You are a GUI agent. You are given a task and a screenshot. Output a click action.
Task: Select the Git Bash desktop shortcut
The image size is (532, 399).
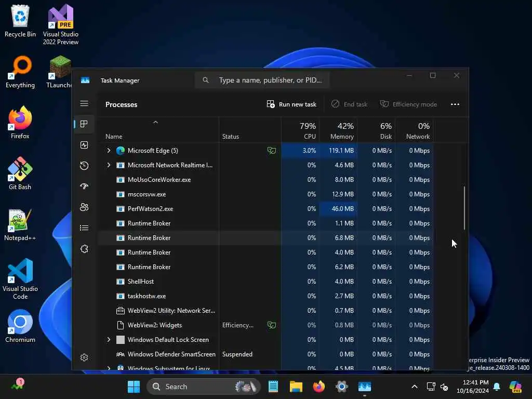[20, 174]
